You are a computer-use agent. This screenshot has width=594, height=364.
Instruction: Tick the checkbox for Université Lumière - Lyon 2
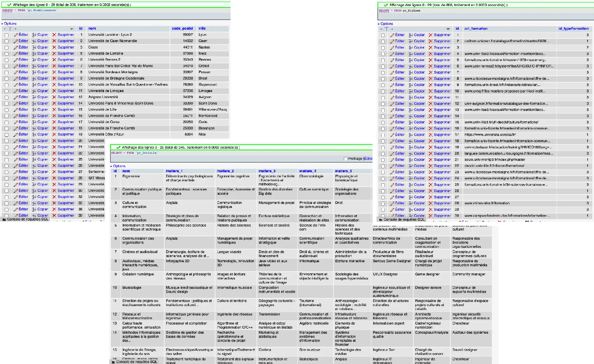click(x=6, y=35)
